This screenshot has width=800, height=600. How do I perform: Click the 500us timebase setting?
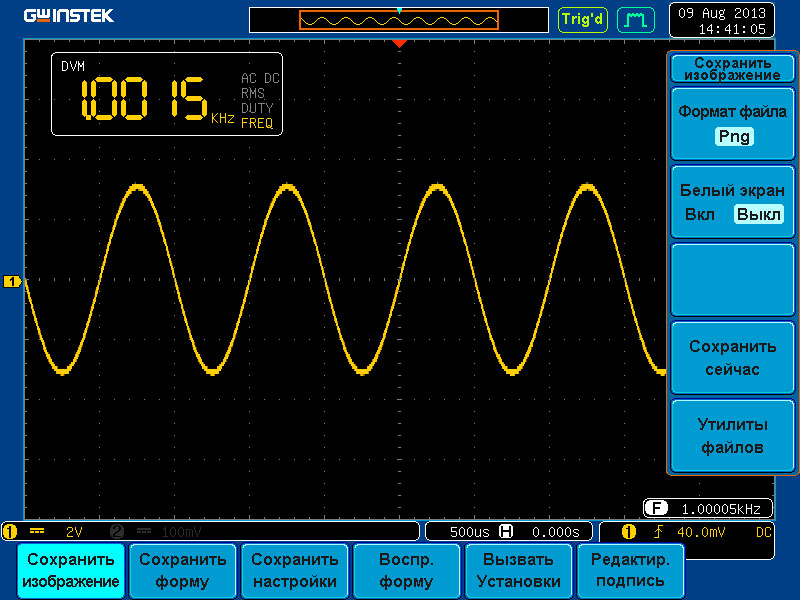click(x=468, y=531)
